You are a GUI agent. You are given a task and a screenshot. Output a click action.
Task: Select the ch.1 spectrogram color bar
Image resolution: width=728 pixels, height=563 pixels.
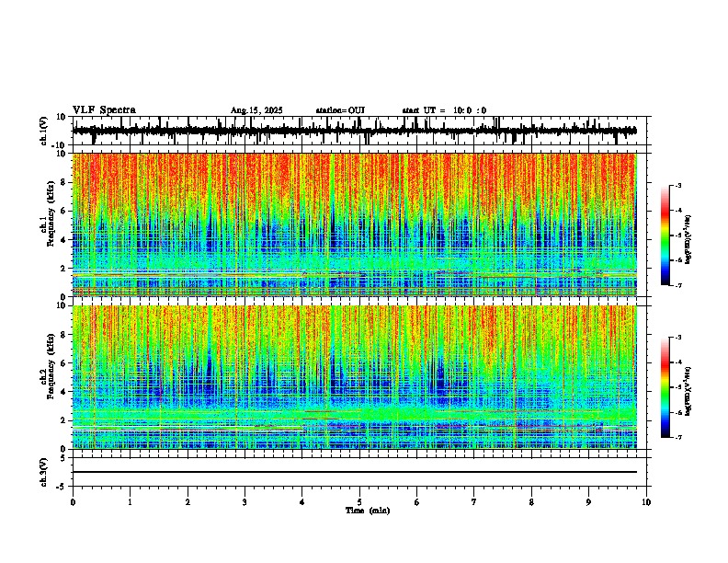(x=665, y=236)
